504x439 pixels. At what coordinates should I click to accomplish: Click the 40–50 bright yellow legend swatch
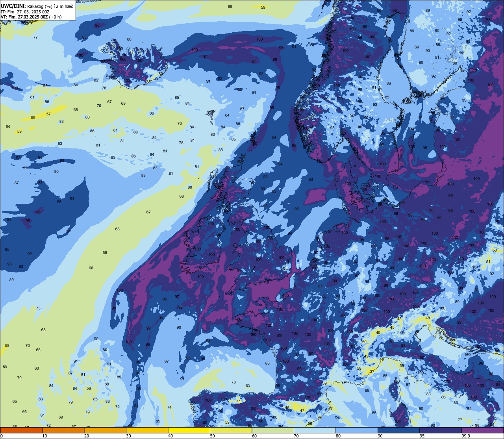click(189, 430)
